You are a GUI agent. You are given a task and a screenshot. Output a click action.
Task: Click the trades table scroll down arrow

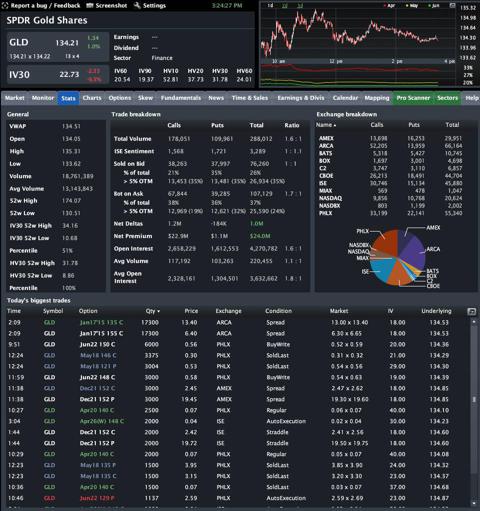[x=474, y=503]
